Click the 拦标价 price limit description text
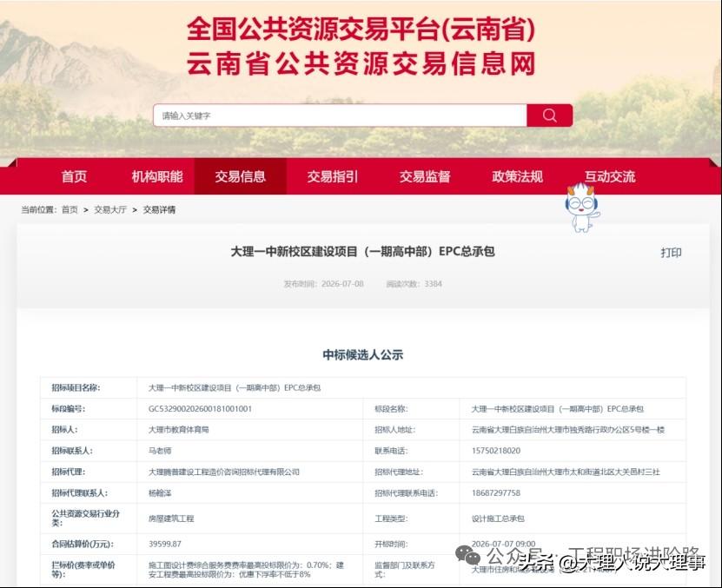This screenshot has width=722, height=588. (246, 570)
